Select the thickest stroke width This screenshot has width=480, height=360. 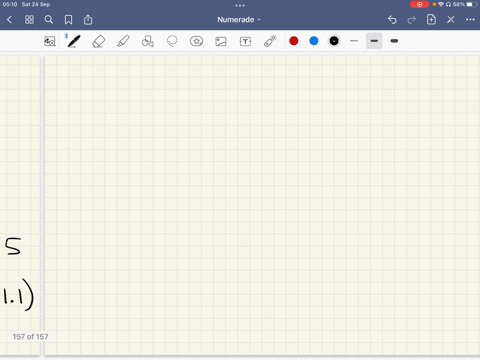[394, 41]
